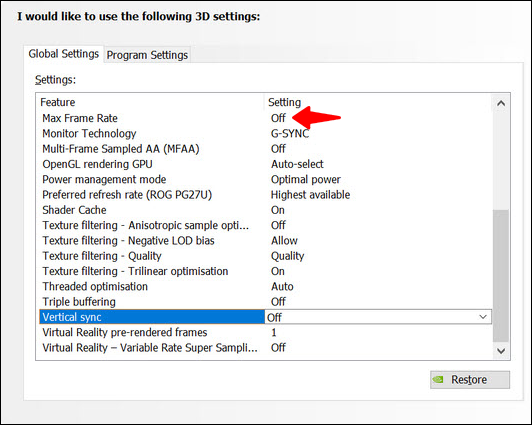Image resolution: width=532 pixels, height=425 pixels.
Task: Select the Virtual Reality pre-rendered frames row
Action: point(265,332)
